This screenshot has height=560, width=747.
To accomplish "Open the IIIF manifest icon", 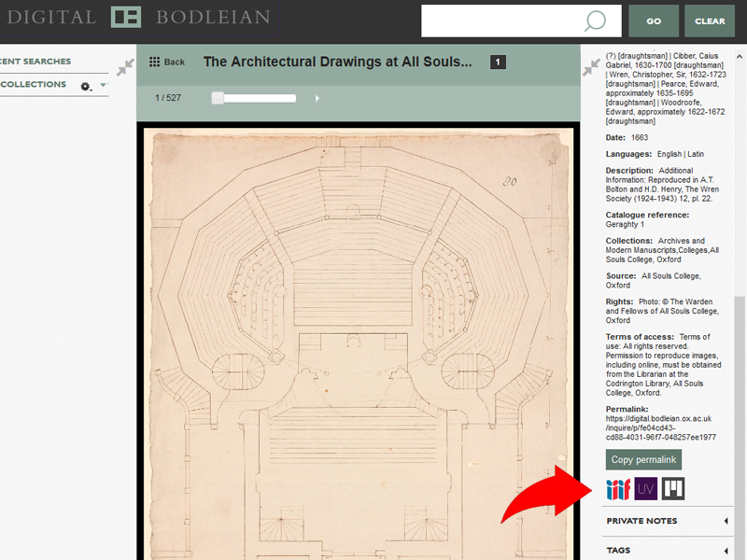I will click(618, 489).
